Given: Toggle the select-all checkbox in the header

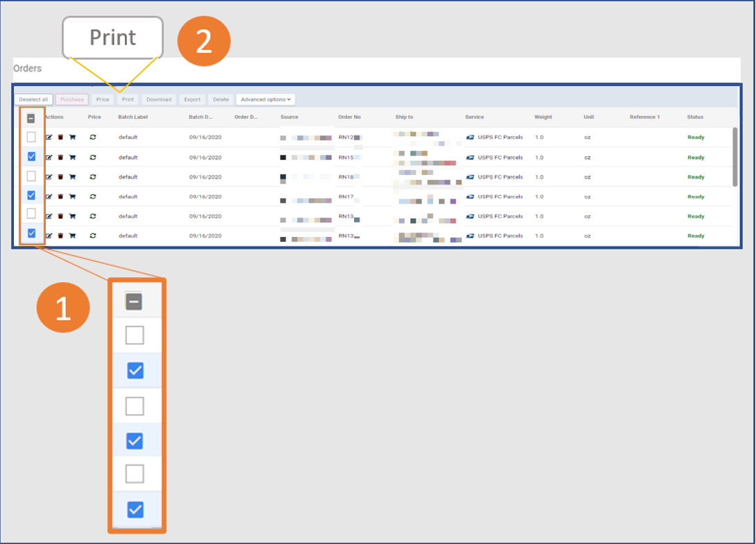Looking at the screenshot, I should click(x=31, y=118).
